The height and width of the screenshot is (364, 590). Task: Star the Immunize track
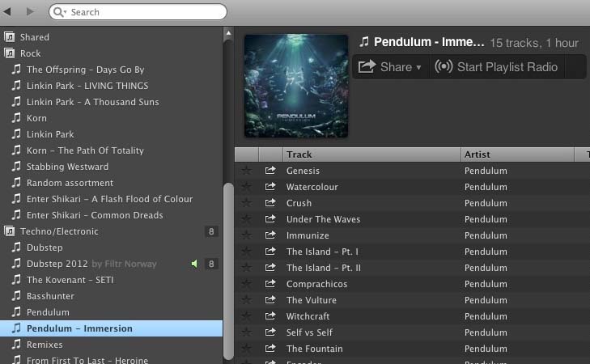(247, 235)
